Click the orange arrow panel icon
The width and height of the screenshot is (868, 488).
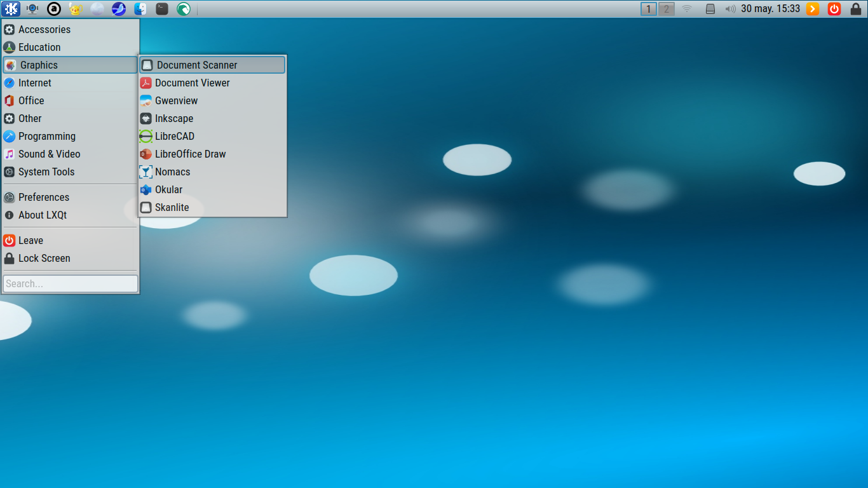tap(813, 9)
